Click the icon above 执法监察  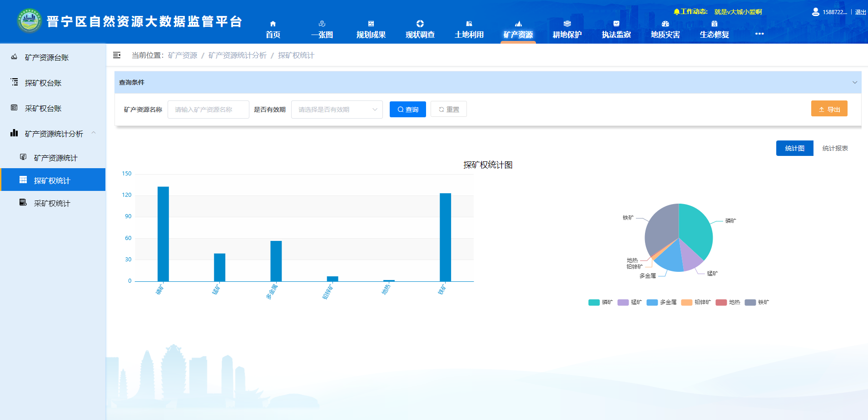coord(616,24)
